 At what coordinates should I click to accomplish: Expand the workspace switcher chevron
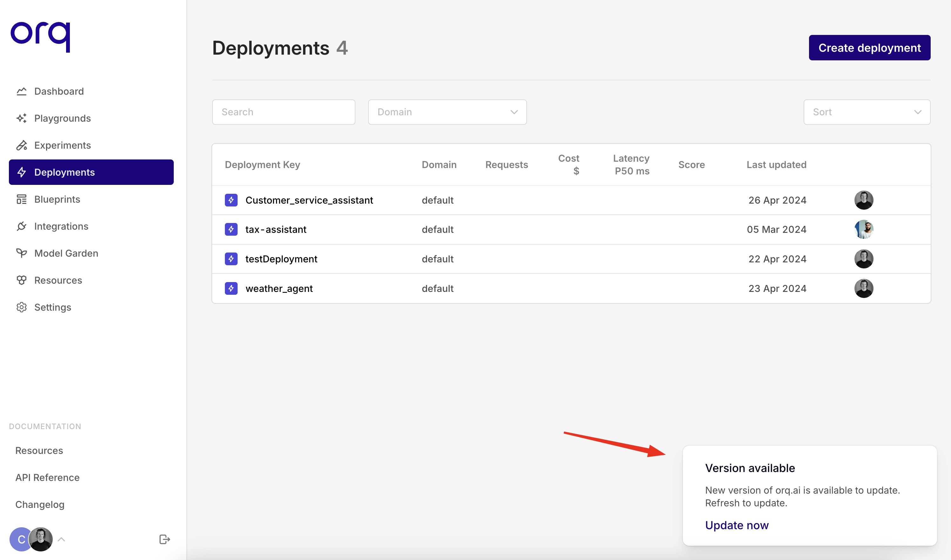tap(62, 539)
